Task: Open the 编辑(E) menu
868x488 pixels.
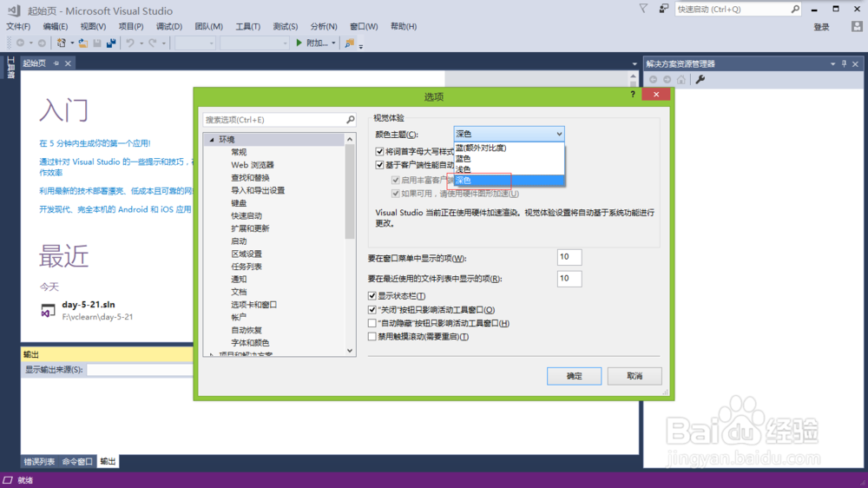Action: (x=56, y=26)
